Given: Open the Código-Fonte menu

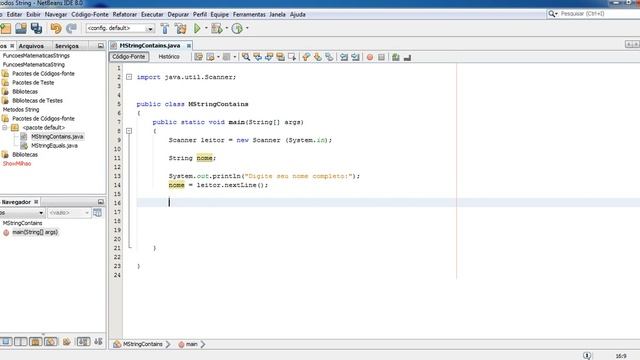Looking at the screenshot, I should 90,14.
